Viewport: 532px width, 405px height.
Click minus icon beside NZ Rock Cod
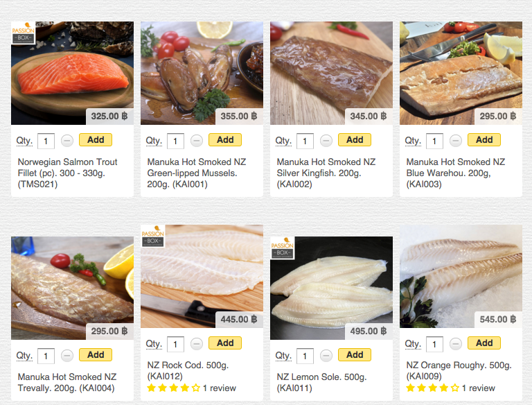point(197,344)
